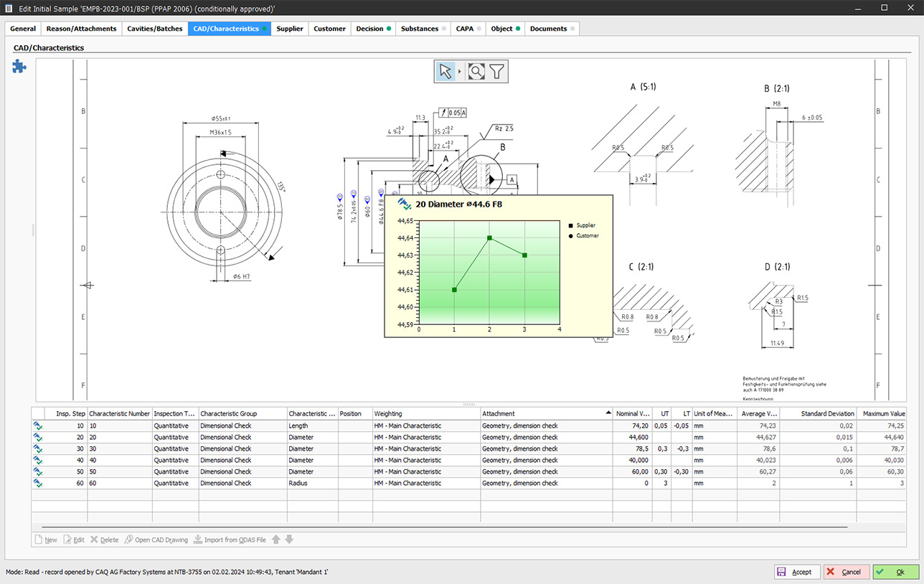Click the move down arrow icon
Viewport: 924px width, 584px height.
tap(289, 540)
